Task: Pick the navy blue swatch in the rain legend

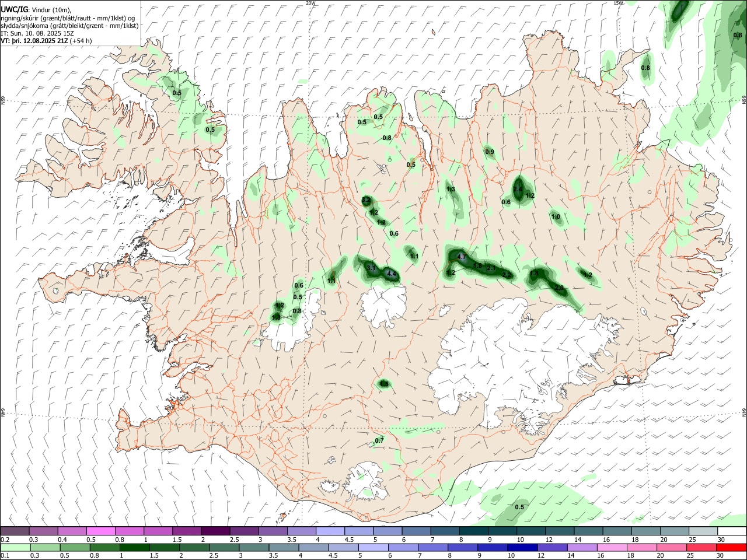Action: [521, 547]
